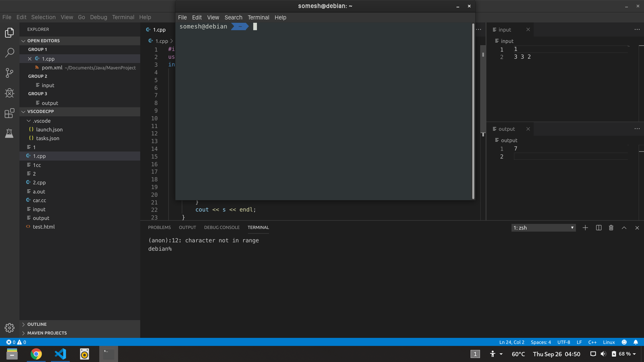Split the terminal using the split icon

599,228
